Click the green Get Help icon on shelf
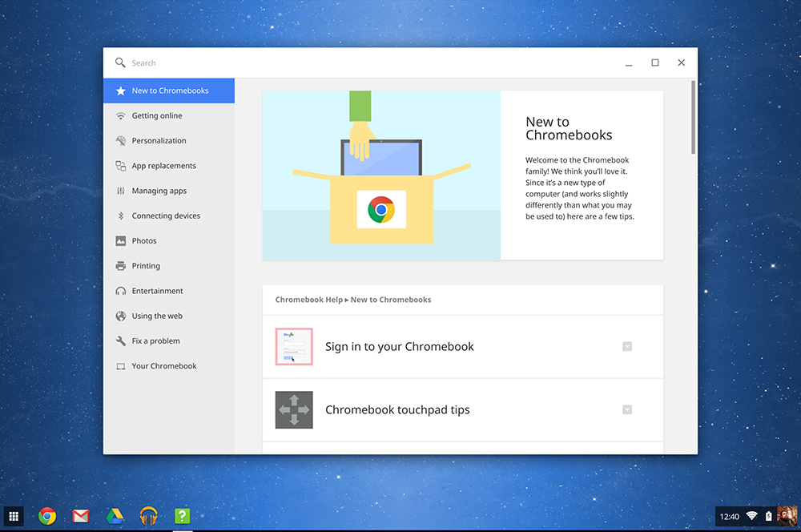Screen dimensions: 801x532 click(x=183, y=516)
